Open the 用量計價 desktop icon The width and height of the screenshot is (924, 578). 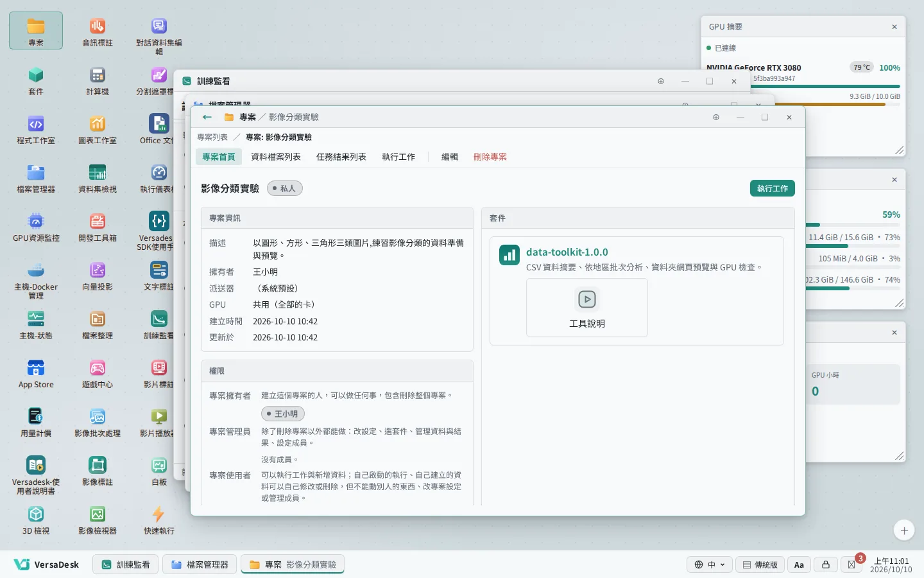click(x=36, y=421)
